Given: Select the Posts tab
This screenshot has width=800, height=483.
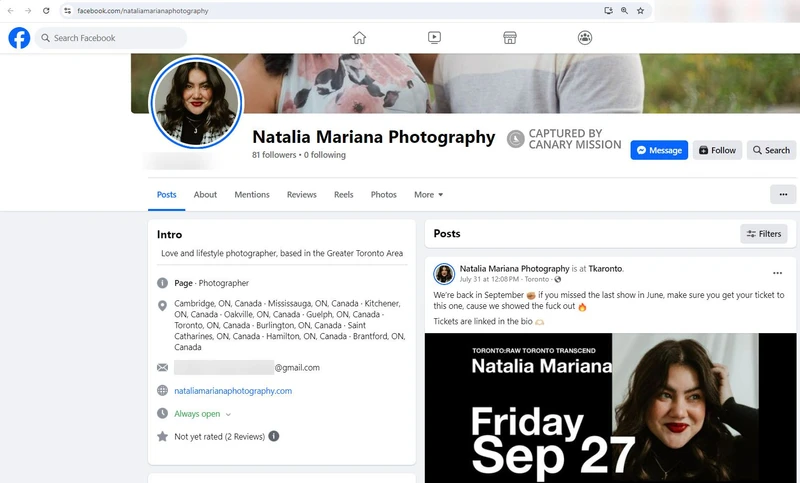Looking at the screenshot, I should pyautogui.click(x=166, y=194).
